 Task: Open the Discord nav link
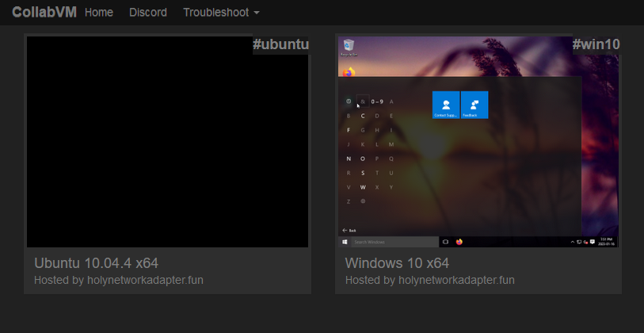pyautogui.click(x=148, y=13)
